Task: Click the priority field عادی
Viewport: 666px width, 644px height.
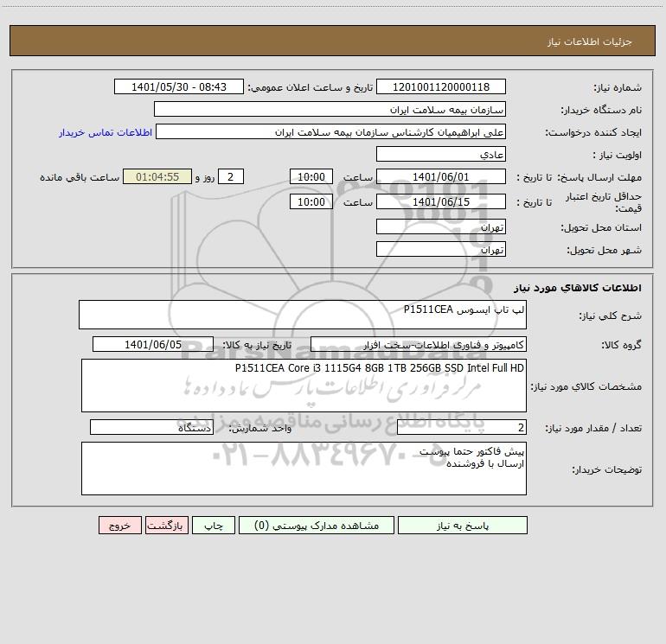Action: (441, 154)
